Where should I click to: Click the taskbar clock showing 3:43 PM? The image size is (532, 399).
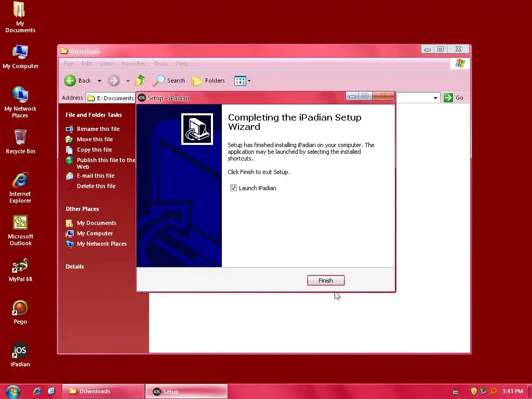513,391
